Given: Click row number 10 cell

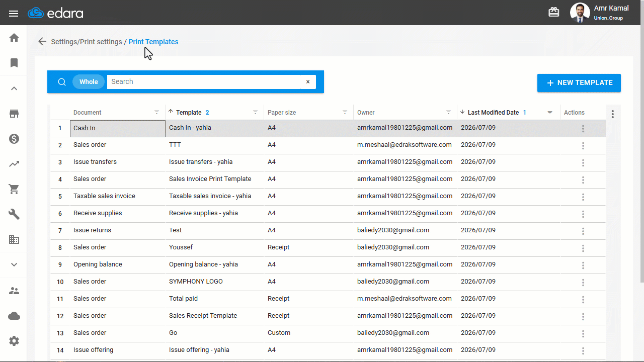Looking at the screenshot, I should [x=60, y=282].
